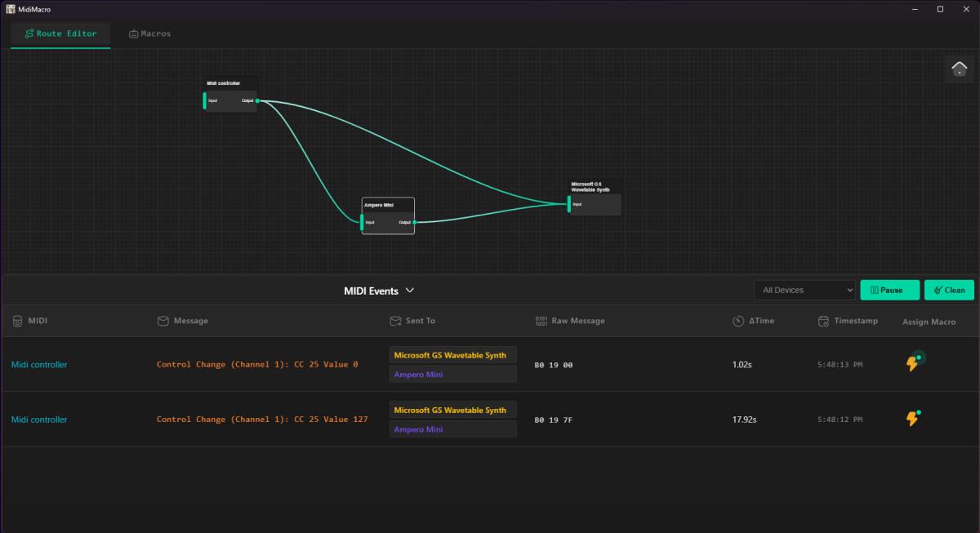
Task: Open the All Devices filter dropdown
Action: click(x=804, y=290)
